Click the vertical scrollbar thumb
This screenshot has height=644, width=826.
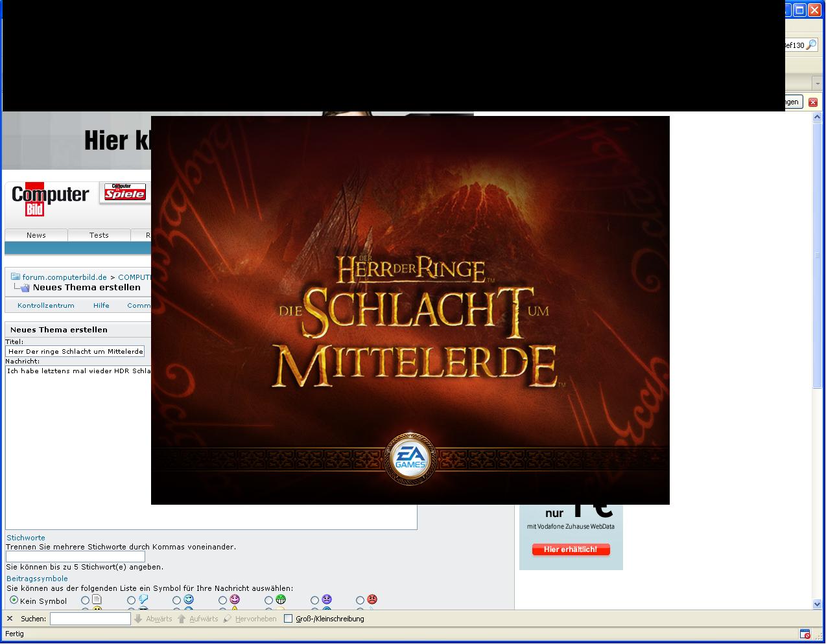pos(818,255)
